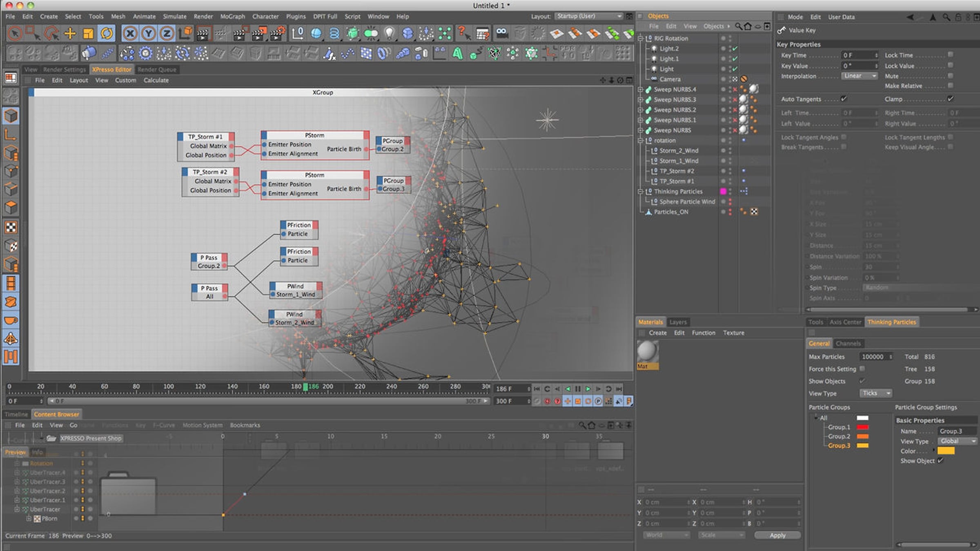
Task: Click the Value Key icon
Action: pyautogui.click(x=782, y=30)
